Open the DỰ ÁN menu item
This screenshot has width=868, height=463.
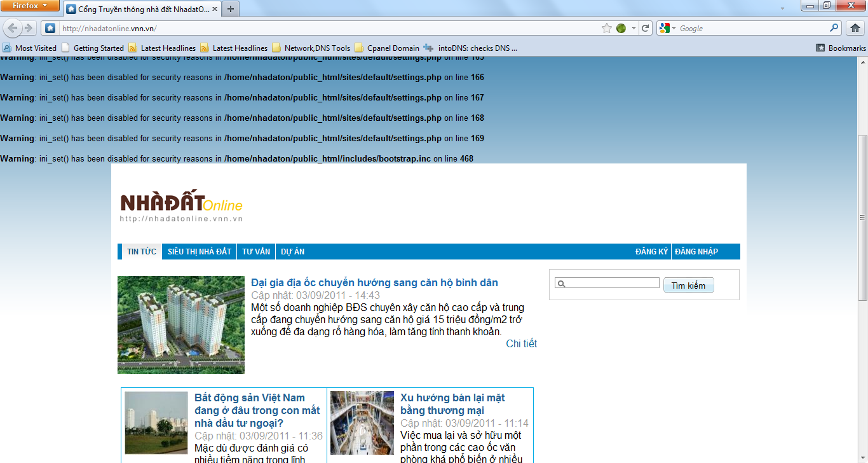[292, 252]
